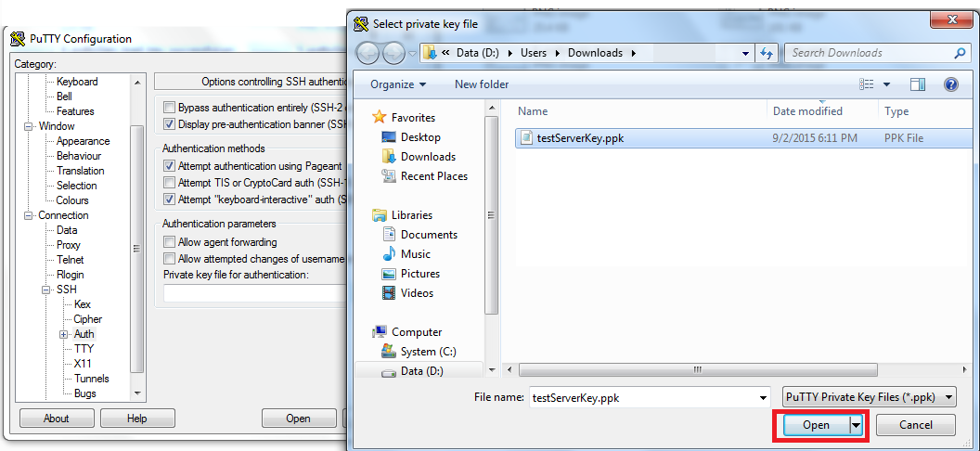
Task: Enable Allow agent forwarding checkbox
Action: pos(169,242)
